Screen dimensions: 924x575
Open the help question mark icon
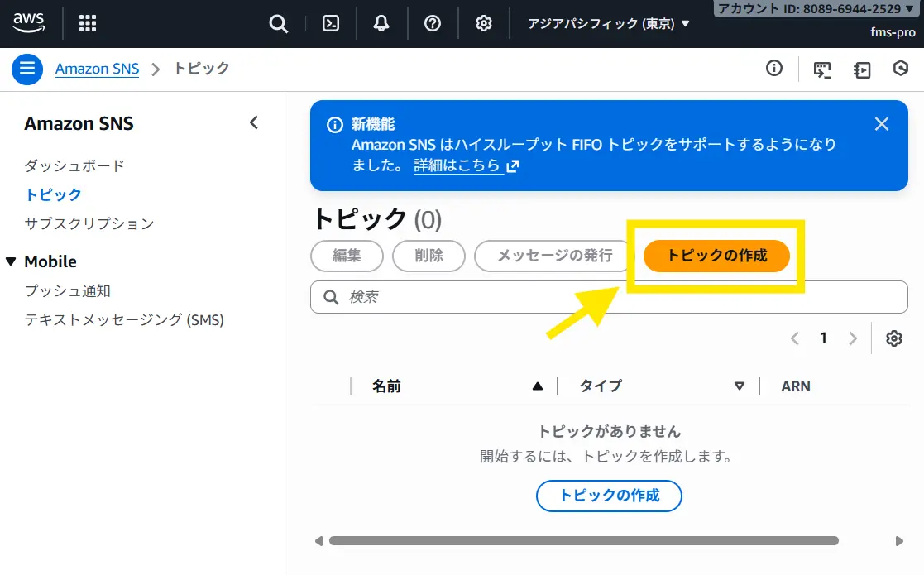(433, 23)
